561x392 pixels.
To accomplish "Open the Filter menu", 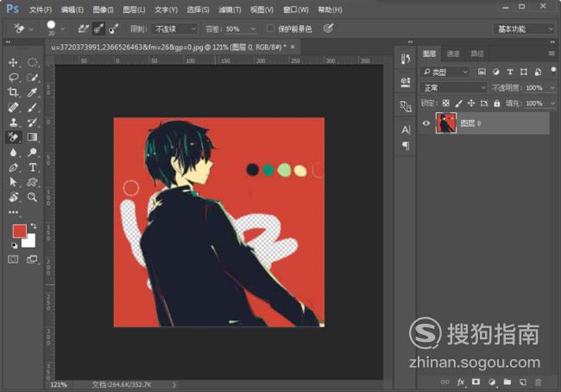I will pos(230,10).
